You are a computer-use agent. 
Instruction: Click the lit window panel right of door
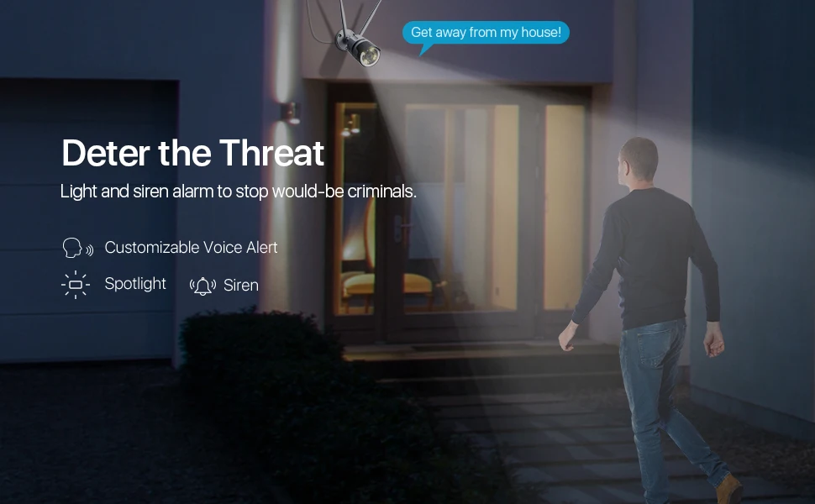pyautogui.click(x=564, y=207)
